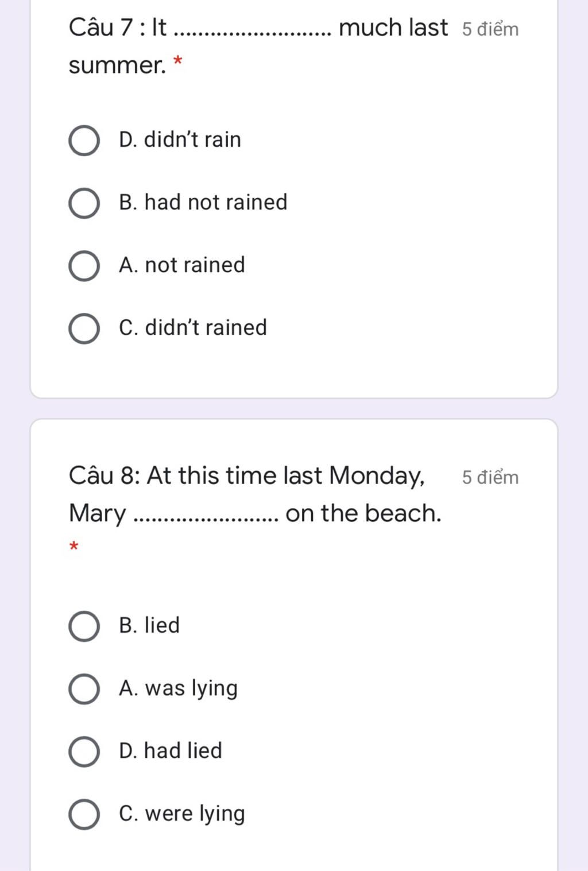This screenshot has height=871, width=588.
Task: Click the 'D. didn't rain' answer text
Action: click(x=180, y=140)
